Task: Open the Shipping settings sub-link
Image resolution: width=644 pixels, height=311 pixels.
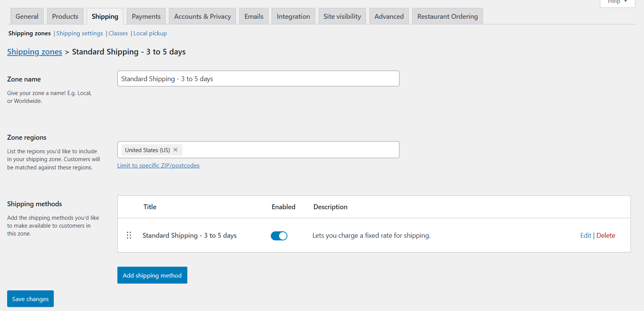Action: (x=80, y=33)
